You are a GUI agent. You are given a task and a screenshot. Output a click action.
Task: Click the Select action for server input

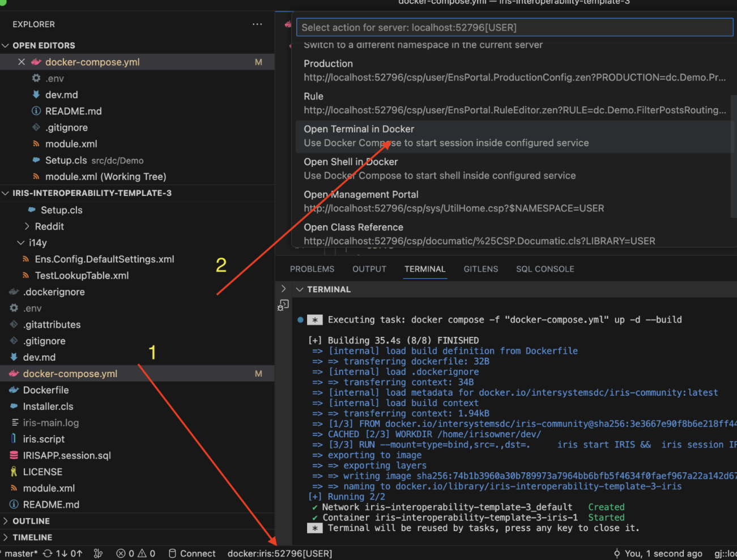(x=514, y=27)
